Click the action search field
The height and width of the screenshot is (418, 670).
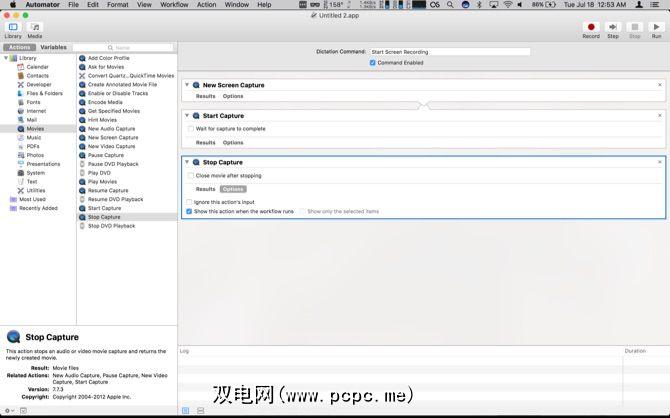123,47
